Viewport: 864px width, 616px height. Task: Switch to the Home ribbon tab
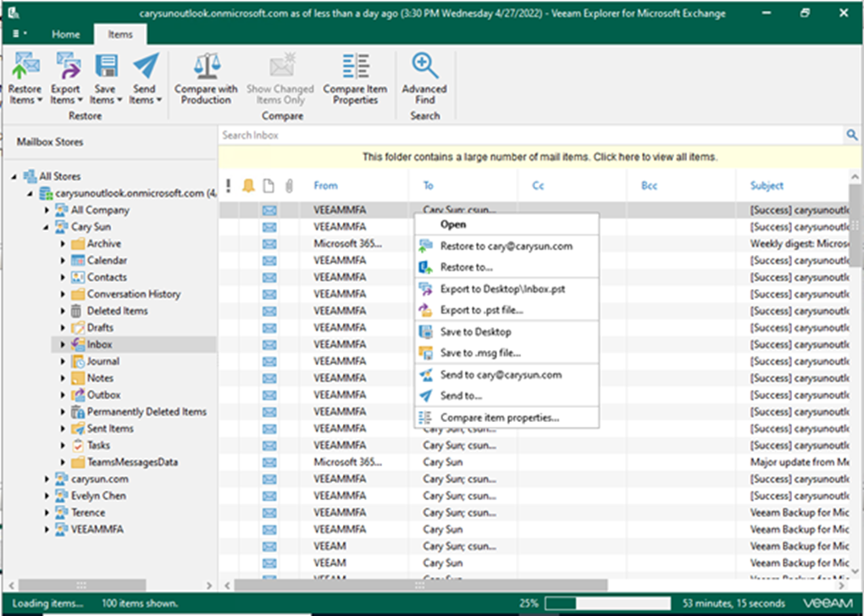[x=65, y=34]
